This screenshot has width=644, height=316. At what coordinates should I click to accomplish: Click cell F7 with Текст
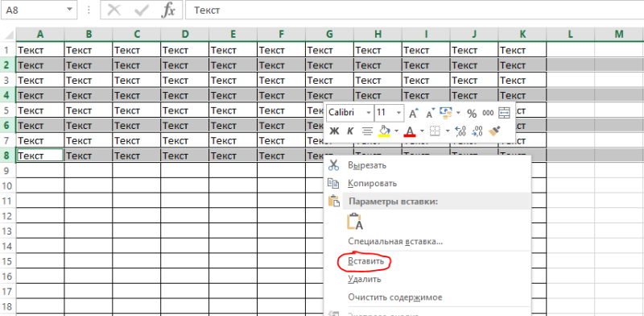281,141
